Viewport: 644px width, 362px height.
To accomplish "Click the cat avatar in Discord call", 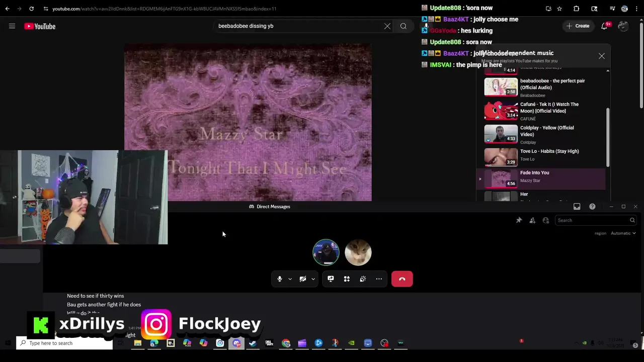I will tap(358, 252).
